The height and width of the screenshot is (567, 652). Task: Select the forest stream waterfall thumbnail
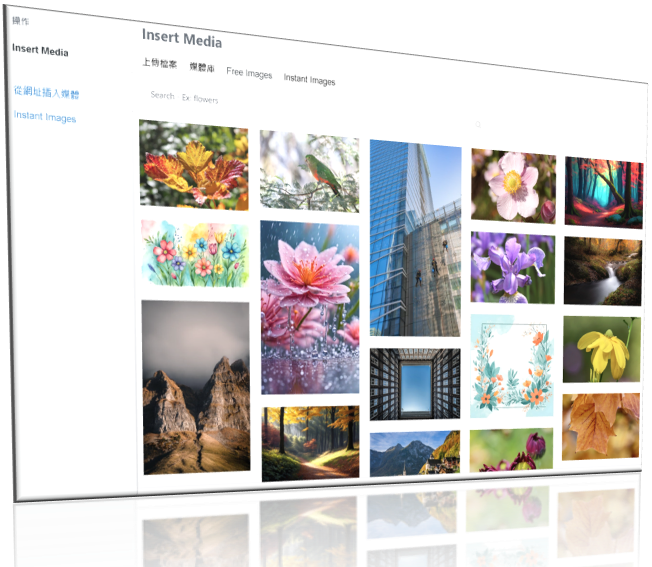click(602, 271)
